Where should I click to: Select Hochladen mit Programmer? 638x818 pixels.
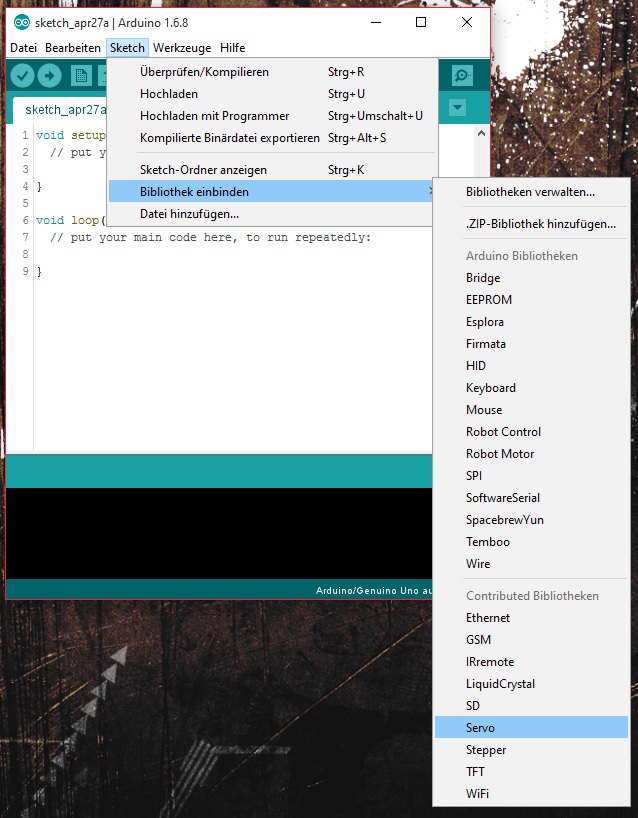[271, 116]
